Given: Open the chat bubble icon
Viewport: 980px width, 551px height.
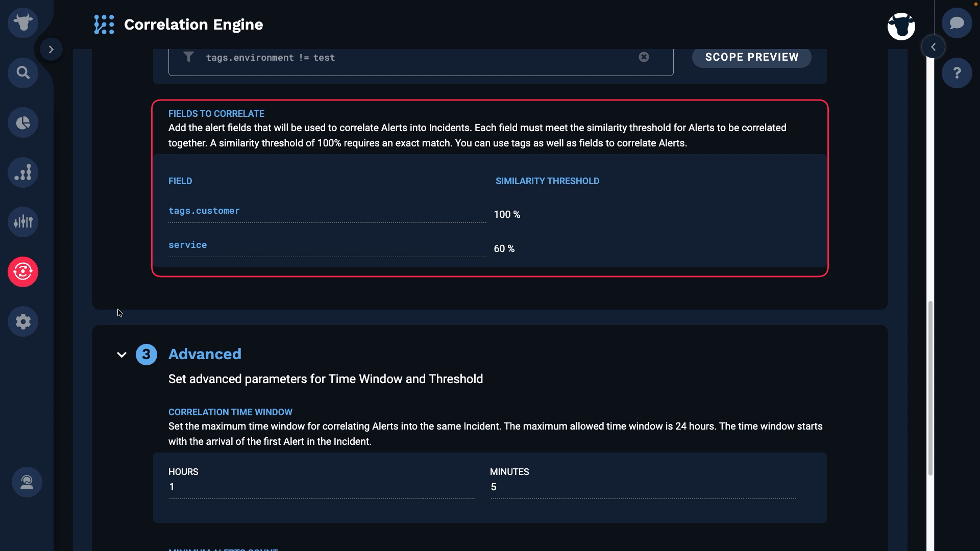Looking at the screenshot, I should [x=957, y=23].
